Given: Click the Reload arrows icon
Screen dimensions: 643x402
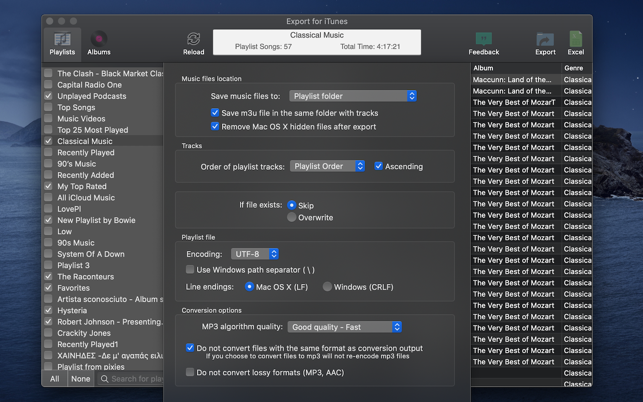Looking at the screenshot, I should click(194, 39).
